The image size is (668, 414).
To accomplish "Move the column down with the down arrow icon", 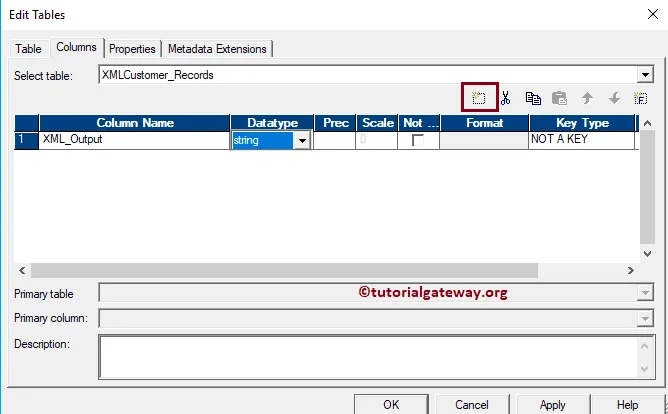I will point(614,98).
